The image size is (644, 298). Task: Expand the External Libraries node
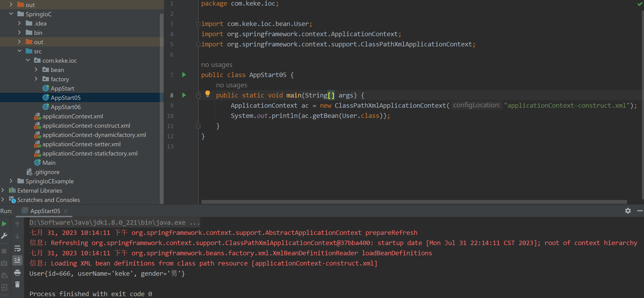(3, 190)
